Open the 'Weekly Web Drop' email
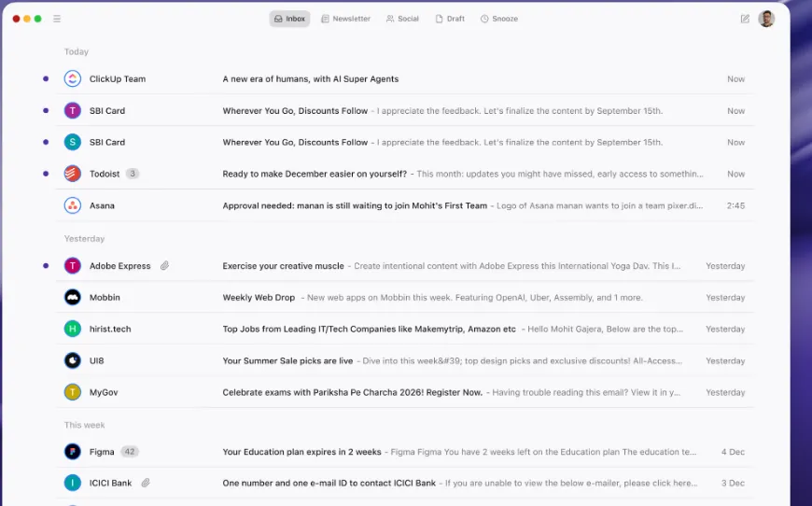The width and height of the screenshot is (812, 506). pos(259,297)
